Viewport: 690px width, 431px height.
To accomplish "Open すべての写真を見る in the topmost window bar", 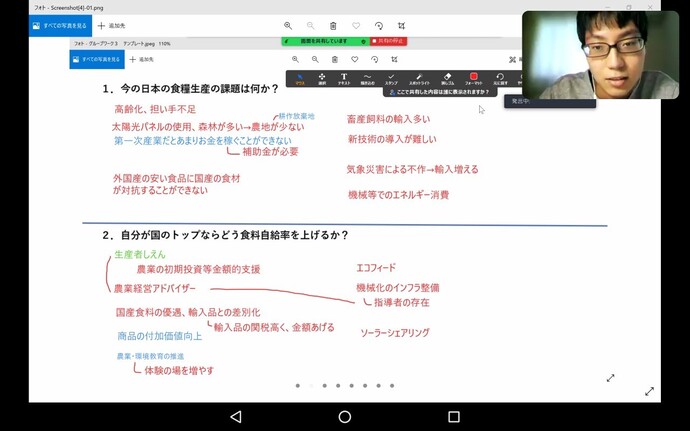I will tap(59, 25).
